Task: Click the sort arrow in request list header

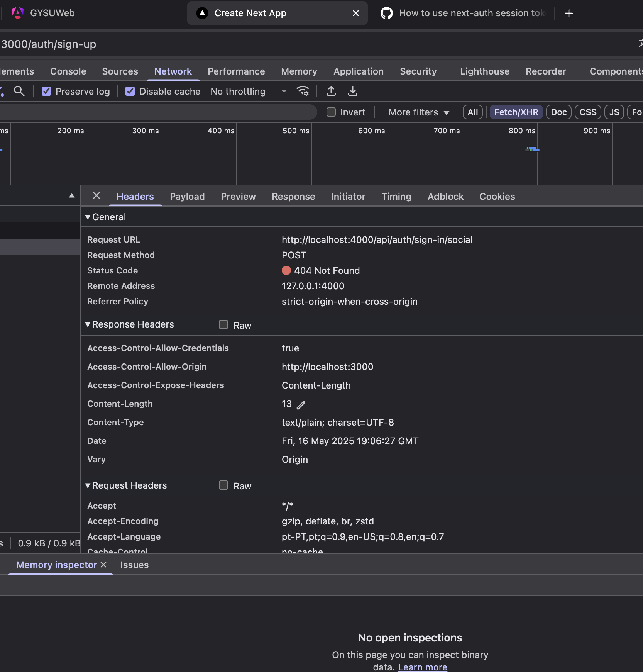Action: tap(72, 196)
